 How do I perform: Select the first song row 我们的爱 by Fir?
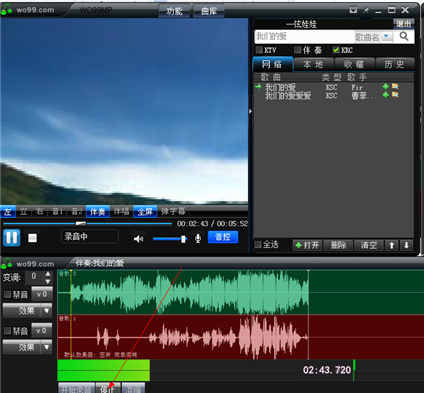click(x=333, y=87)
